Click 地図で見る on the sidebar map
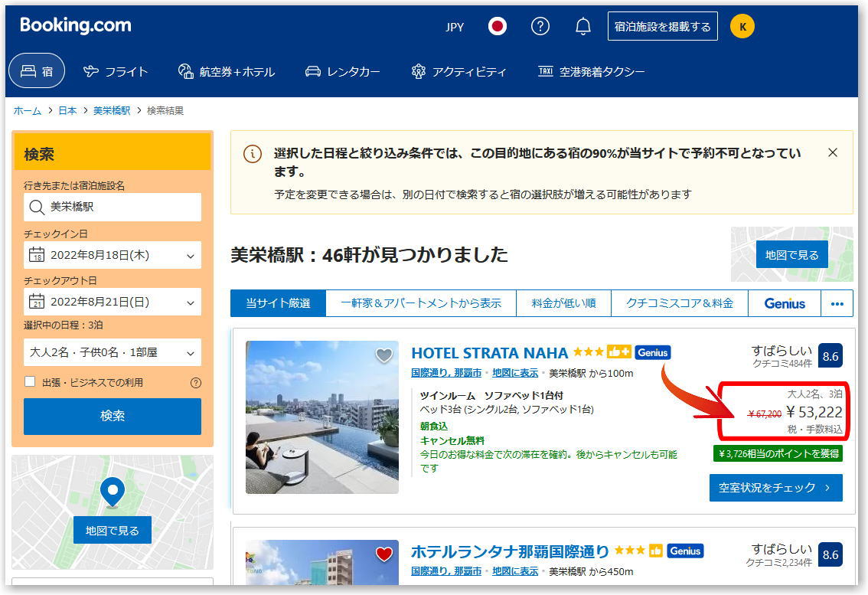This screenshot has width=868, height=595. coord(113,531)
